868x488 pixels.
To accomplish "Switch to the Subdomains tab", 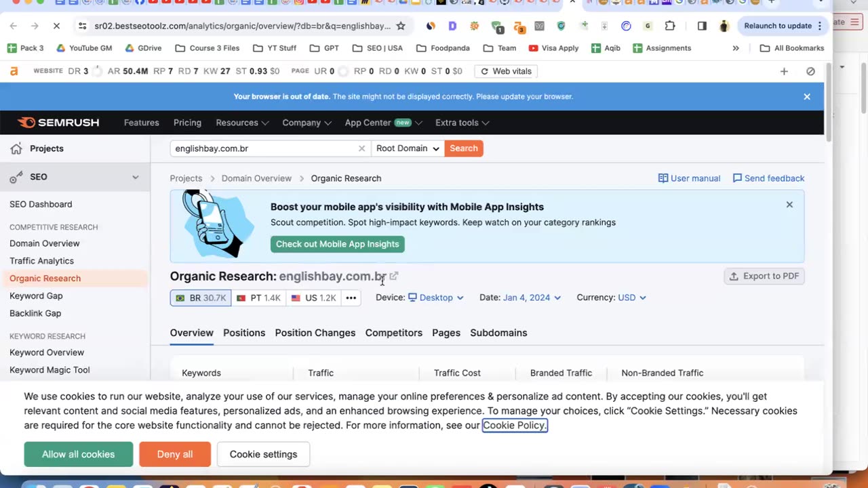I will 498,333.
